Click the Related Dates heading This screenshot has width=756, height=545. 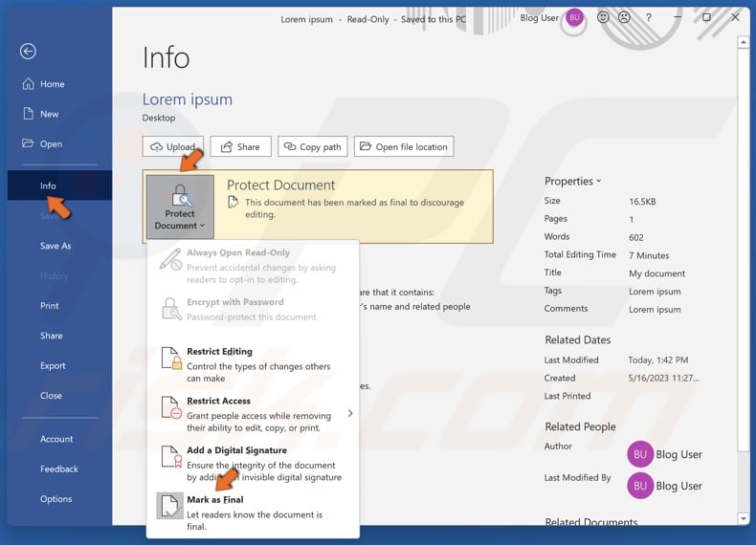[x=578, y=339]
